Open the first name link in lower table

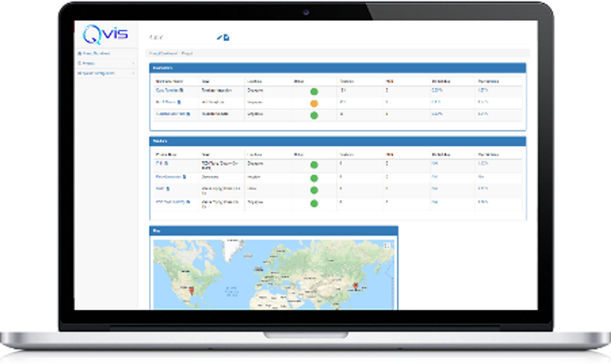point(159,163)
